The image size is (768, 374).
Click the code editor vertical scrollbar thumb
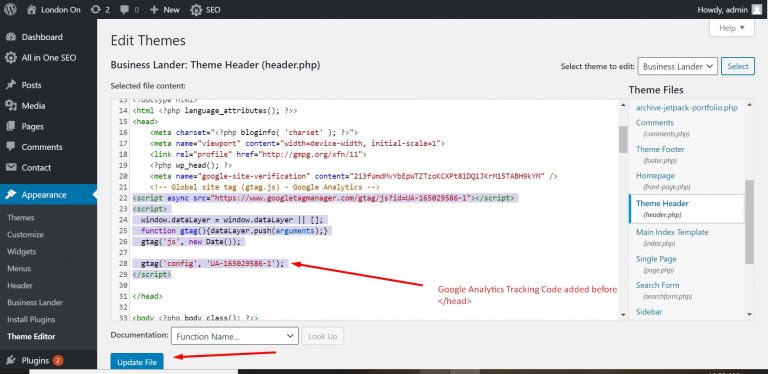(x=623, y=139)
